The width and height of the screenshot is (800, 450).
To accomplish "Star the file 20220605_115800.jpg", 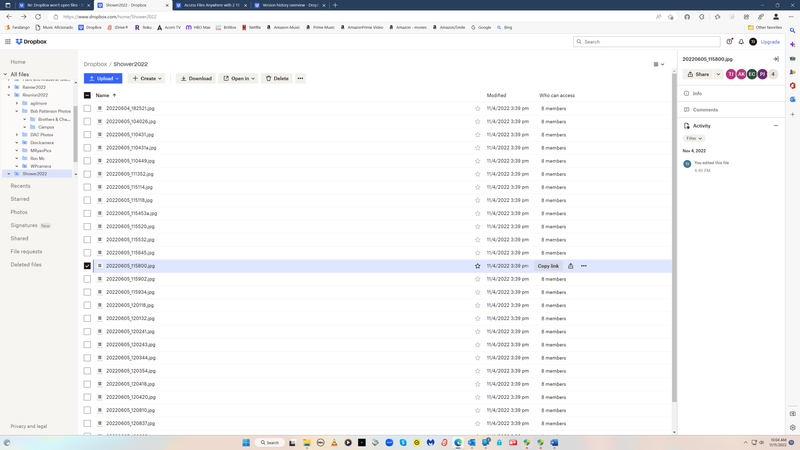I will pos(478,266).
